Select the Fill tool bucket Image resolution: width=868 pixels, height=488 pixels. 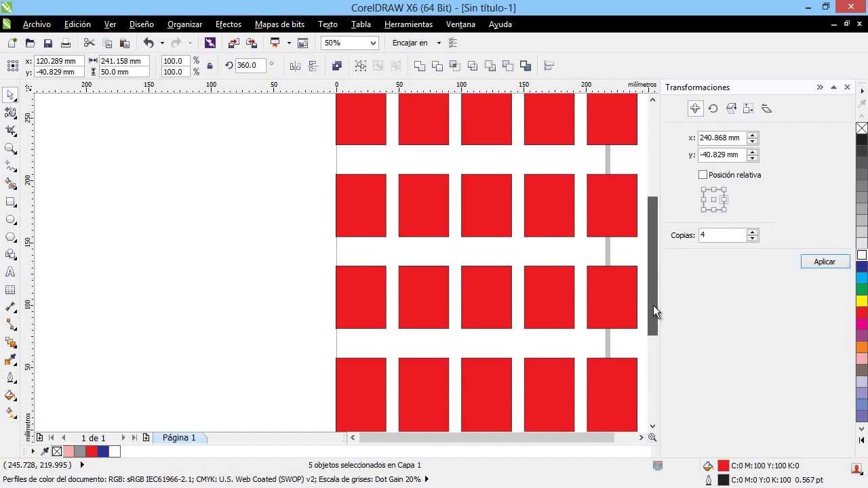[10, 395]
